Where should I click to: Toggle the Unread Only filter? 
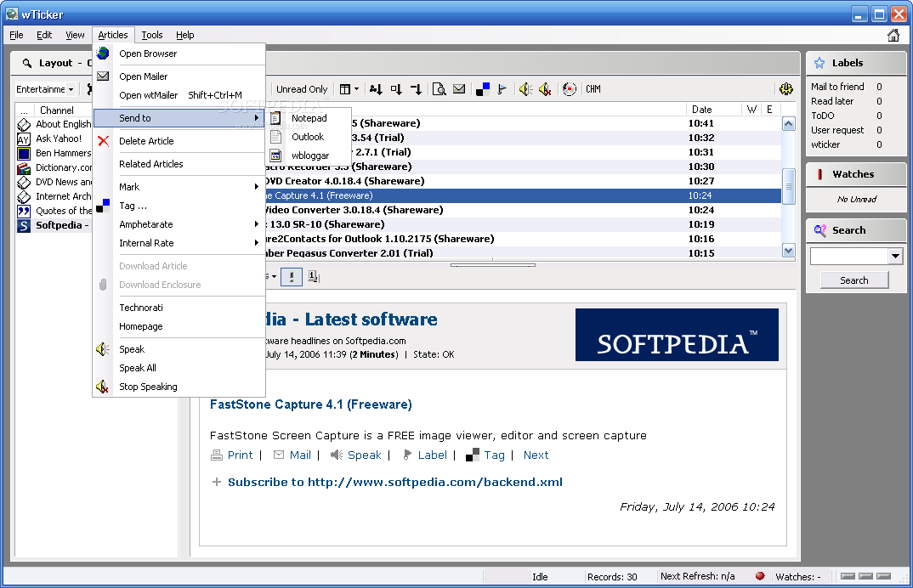(x=302, y=89)
